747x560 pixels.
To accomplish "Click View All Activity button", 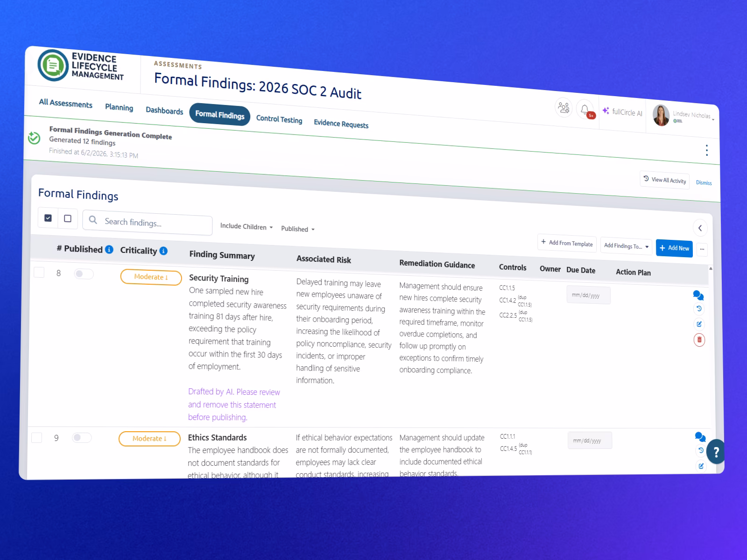I will click(x=665, y=180).
